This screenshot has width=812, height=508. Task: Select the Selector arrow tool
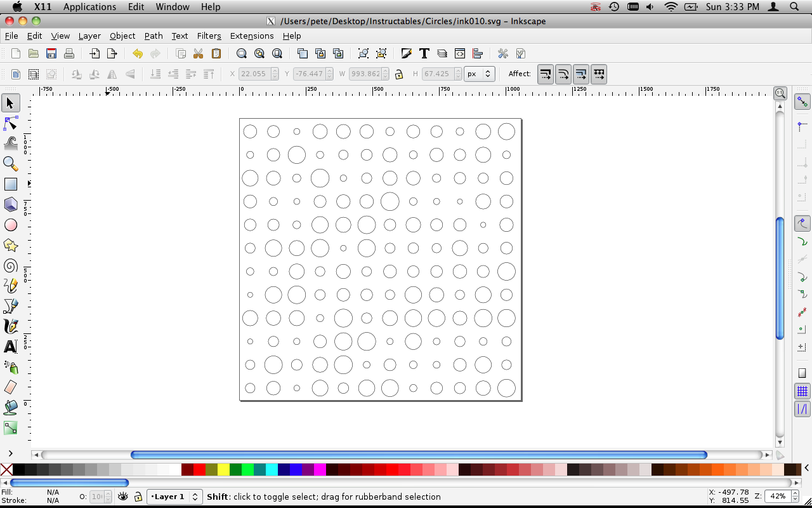tap(10, 103)
